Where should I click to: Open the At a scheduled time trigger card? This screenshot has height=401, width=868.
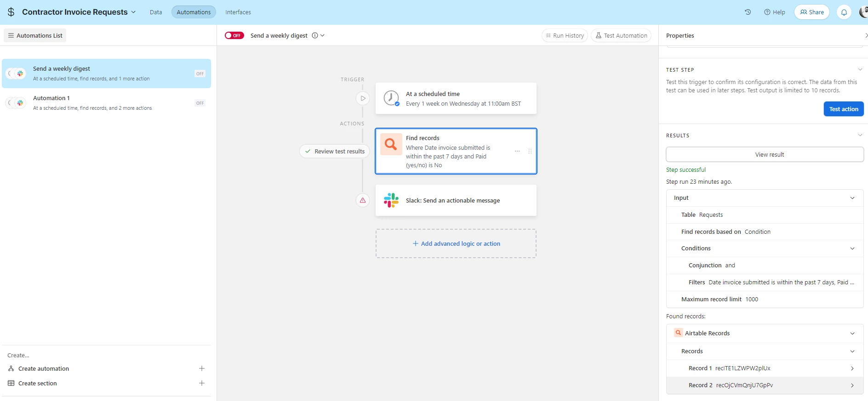pos(456,98)
